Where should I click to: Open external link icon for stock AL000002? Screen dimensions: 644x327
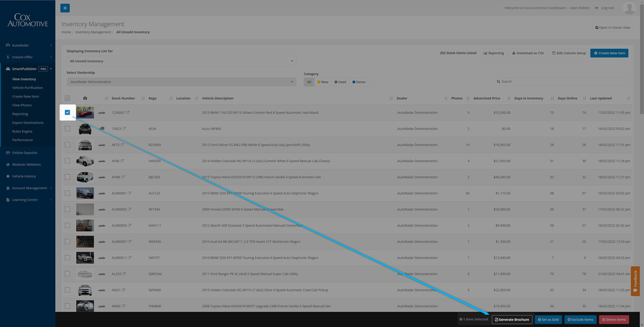click(x=129, y=210)
